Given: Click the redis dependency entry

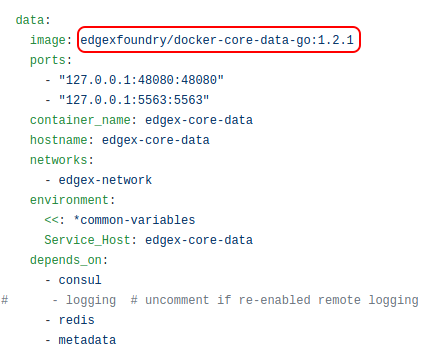Looking at the screenshot, I should 77,320.
